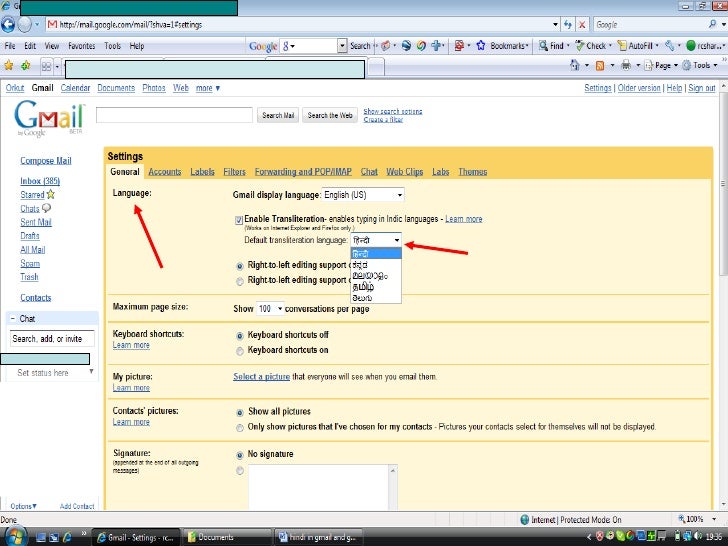Click the Search Mail button
Image resolution: width=728 pixels, height=546 pixels.
point(278,115)
